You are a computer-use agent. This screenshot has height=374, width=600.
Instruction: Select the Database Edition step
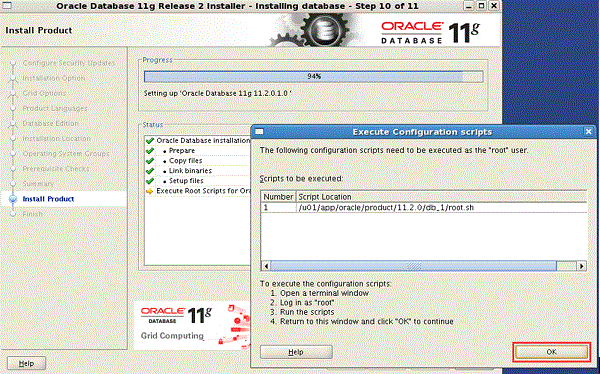point(51,123)
